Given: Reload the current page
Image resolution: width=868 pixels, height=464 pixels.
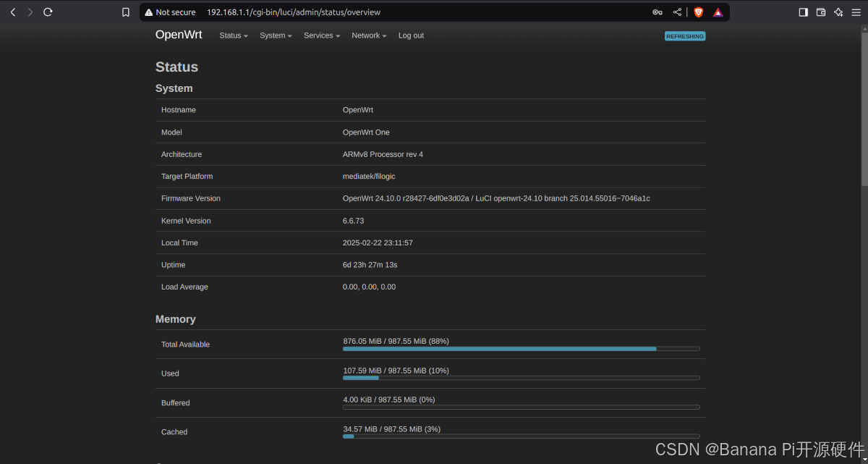Looking at the screenshot, I should [x=48, y=12].
